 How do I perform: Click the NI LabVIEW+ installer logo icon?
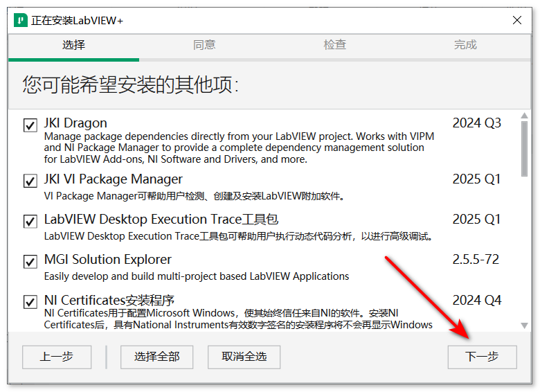(20, 20)
